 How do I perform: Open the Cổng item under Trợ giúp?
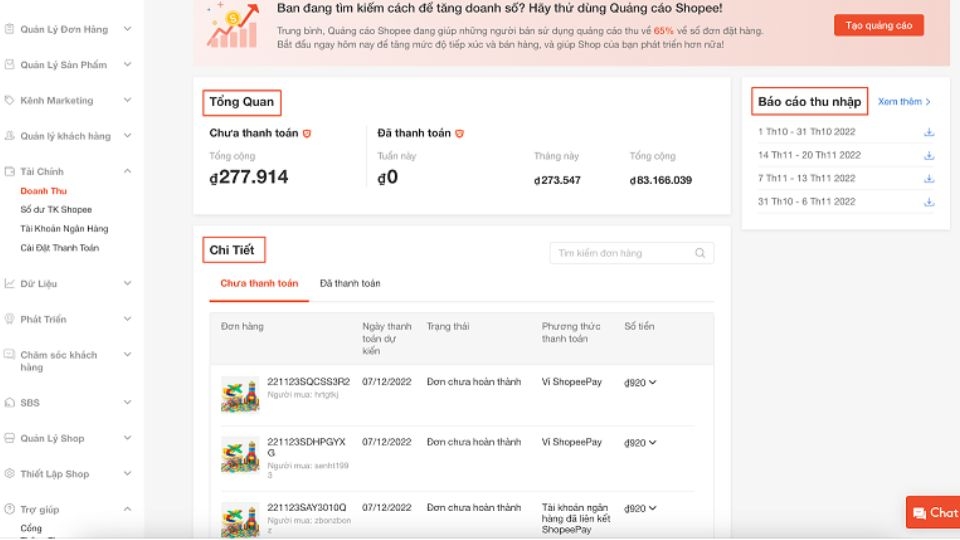click(x=31, y=528)
